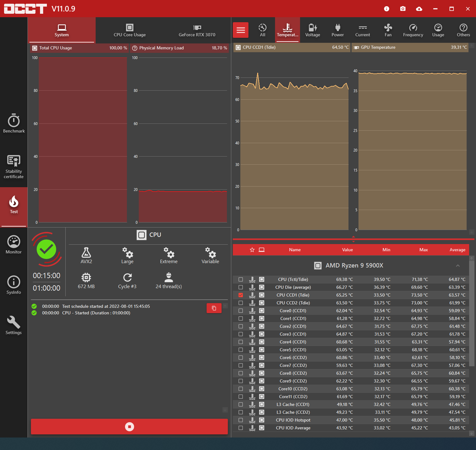Go to the Monitor sidebar section
Screen dimensions: 476x450
point(14,245)
